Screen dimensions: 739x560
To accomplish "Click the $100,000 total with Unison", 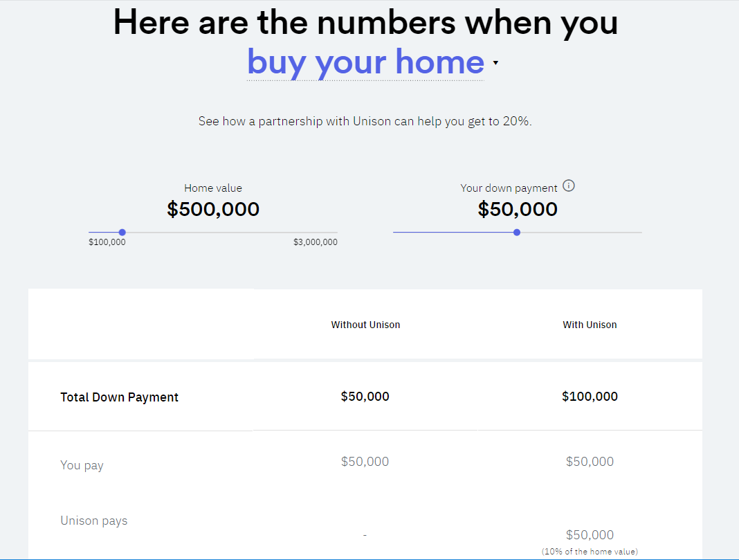I will tap(590, 397).
